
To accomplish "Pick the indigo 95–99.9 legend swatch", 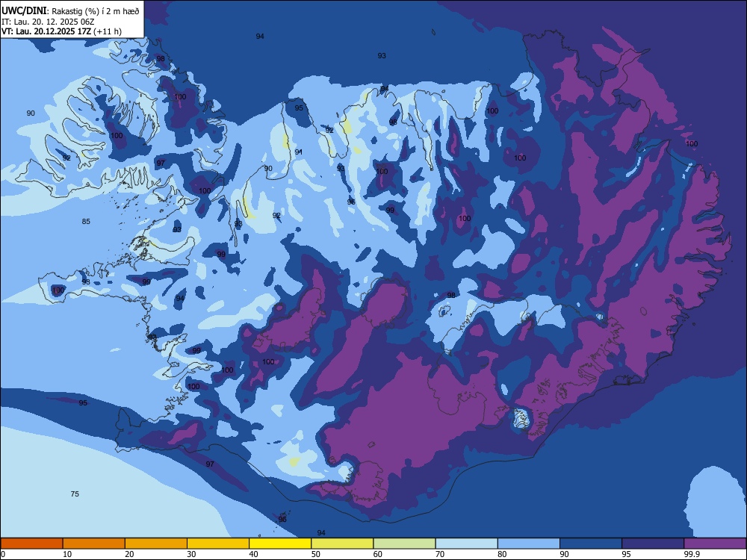I will [x=653, y=544].
